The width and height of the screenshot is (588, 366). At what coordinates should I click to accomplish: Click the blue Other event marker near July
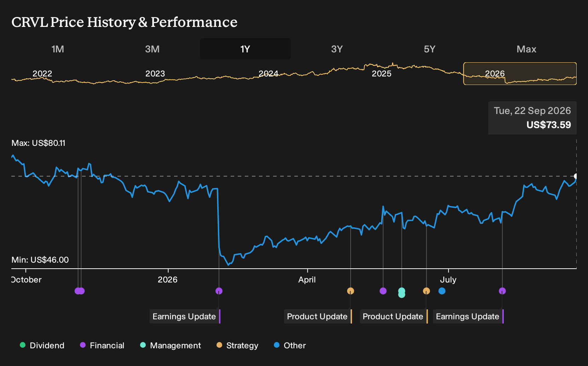[442, 291]
